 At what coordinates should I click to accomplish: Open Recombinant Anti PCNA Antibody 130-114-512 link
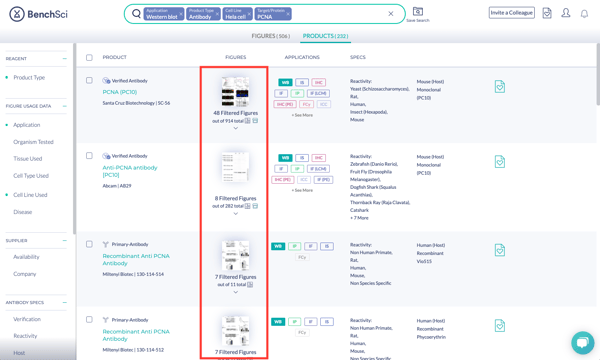(136, 335)
